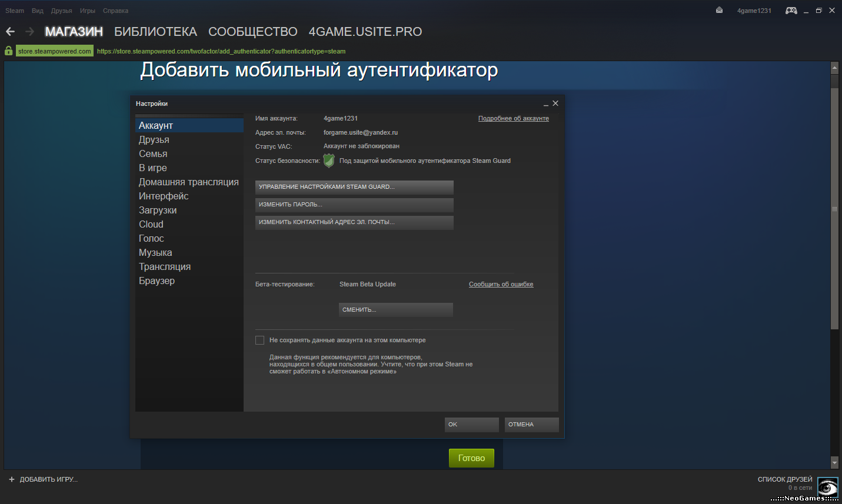Open the Справка menu

[115, 11]
